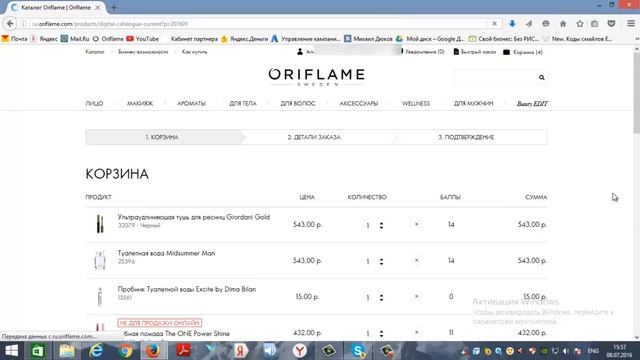Click the Firefox back arrow button
Image resolution: width=640 pixels, height=360 pixels.
10,24
